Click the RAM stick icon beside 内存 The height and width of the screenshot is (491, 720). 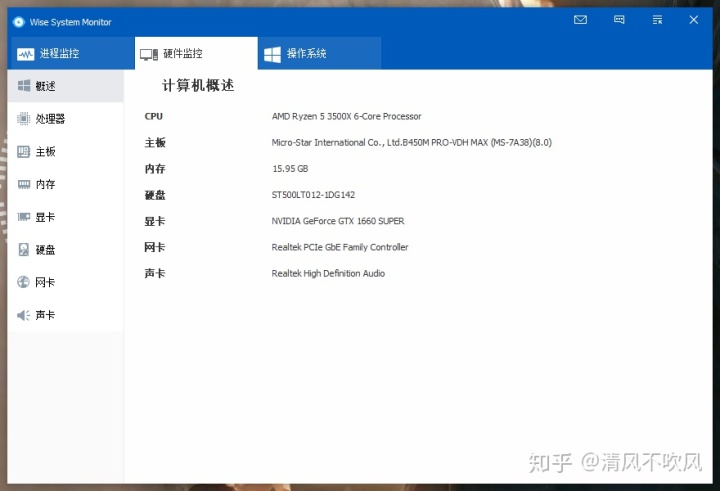[x=24, y=184]
